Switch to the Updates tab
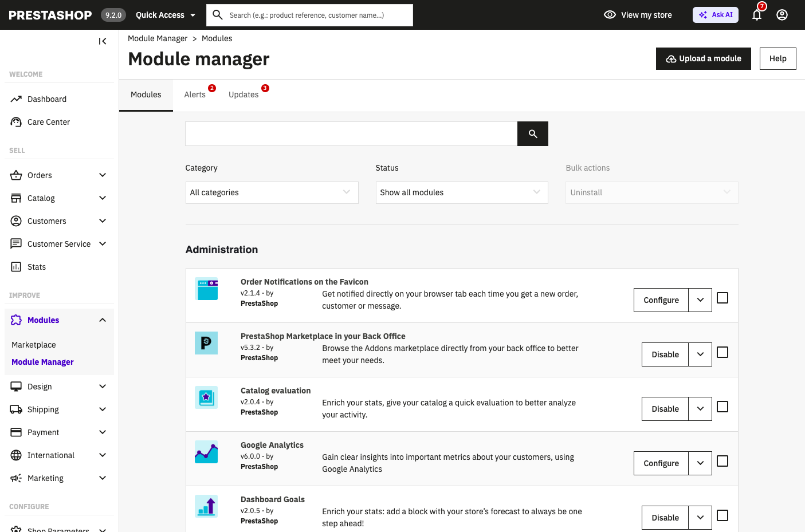This screenshot has width=805, height=532. 244,94
